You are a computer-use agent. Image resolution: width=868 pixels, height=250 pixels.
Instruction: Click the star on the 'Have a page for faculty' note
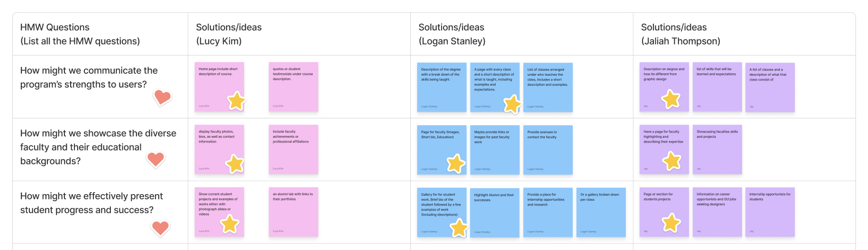tap(672, 161)
